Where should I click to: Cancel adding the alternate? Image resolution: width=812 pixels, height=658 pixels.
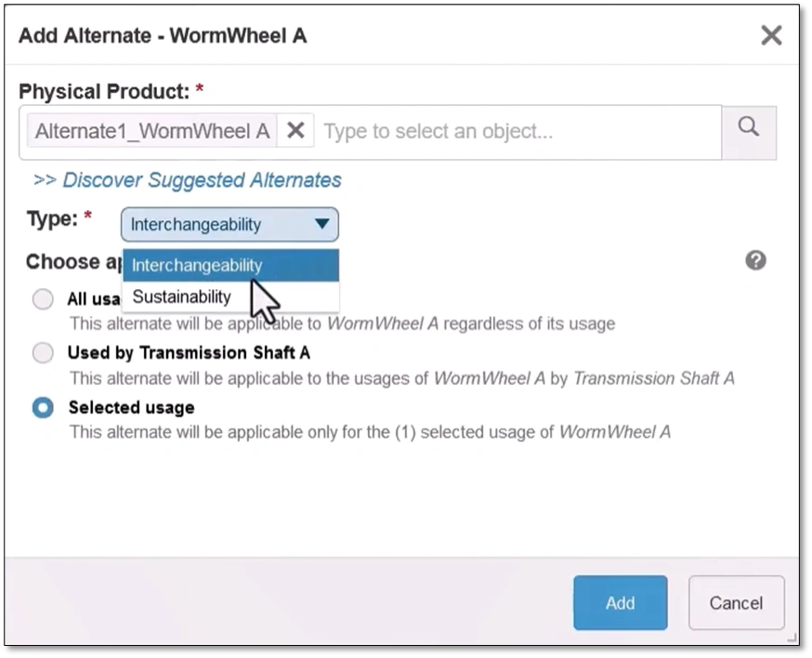click(x=736, y=602)
